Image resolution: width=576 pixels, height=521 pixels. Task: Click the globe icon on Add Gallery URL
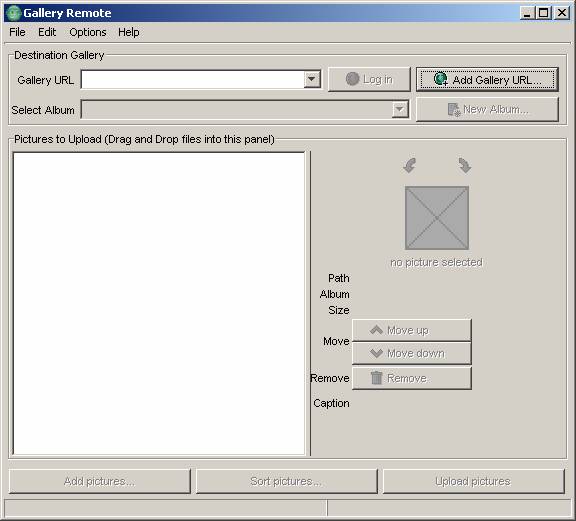click(440, 79)
